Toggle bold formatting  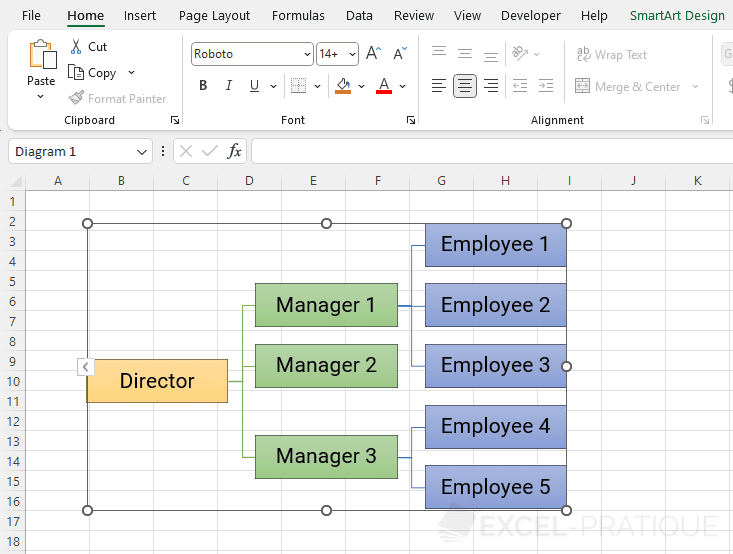(203, 86)
